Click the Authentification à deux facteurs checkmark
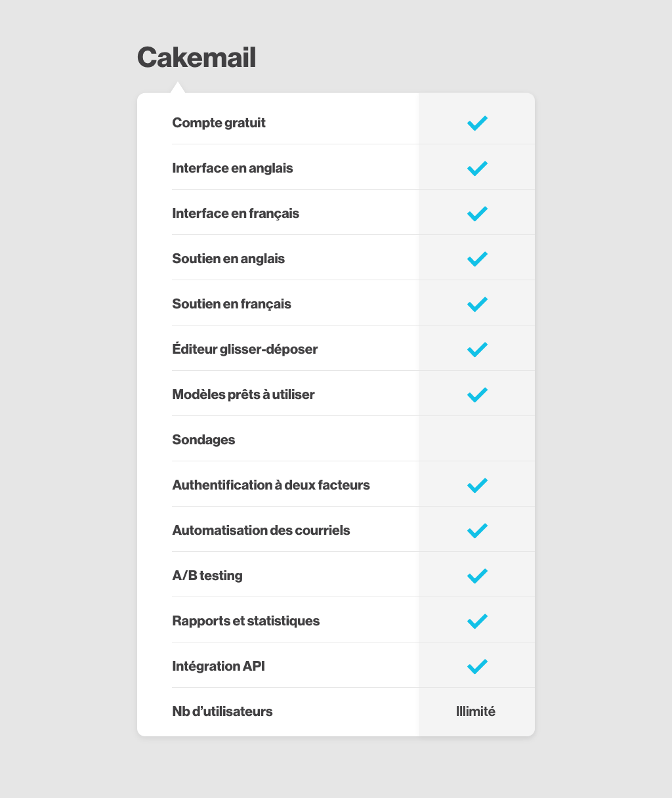 477,485
